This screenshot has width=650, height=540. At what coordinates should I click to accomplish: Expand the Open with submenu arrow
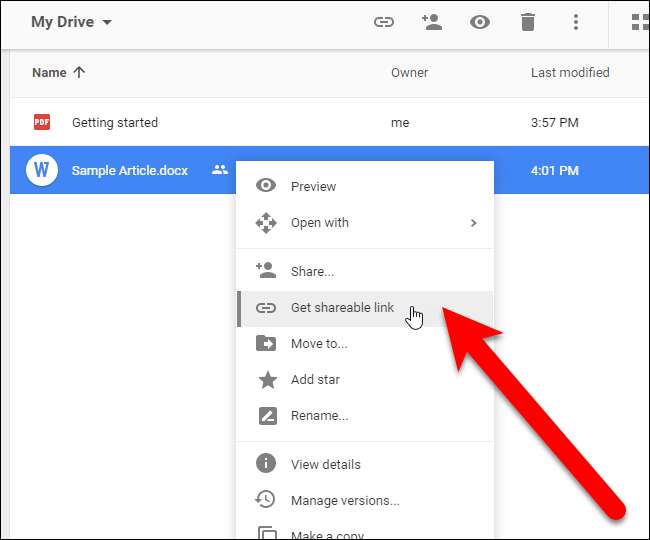click(x=474, y=223)
